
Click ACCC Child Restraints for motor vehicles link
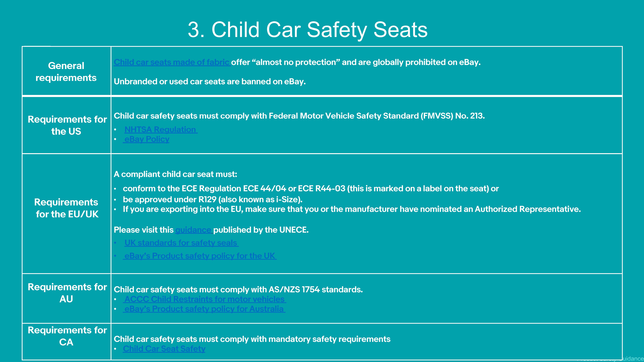(x=204, y=299)
